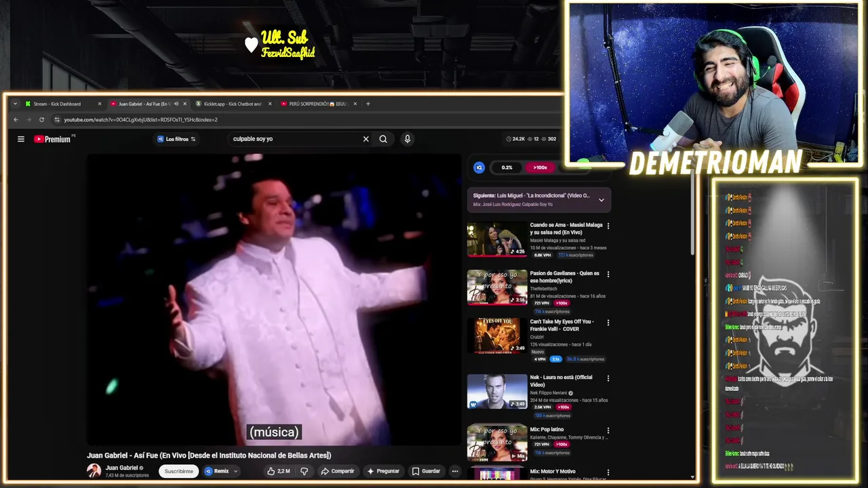Open options for Cuando se Ama video
Screen dimensions: 868x488
608,226
